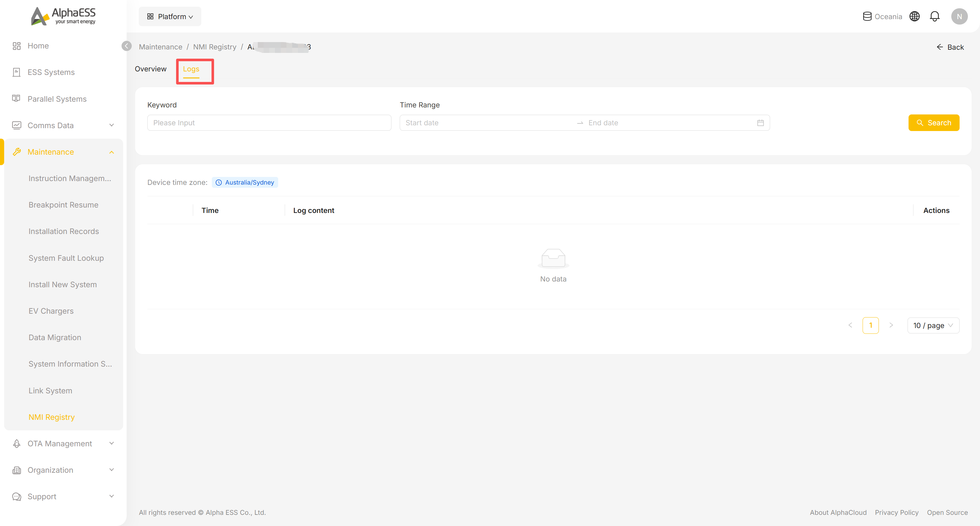The height and width of the screenshot is (526, 980).
Task: Select the Logs tab
Action: (x=191, y=69)
